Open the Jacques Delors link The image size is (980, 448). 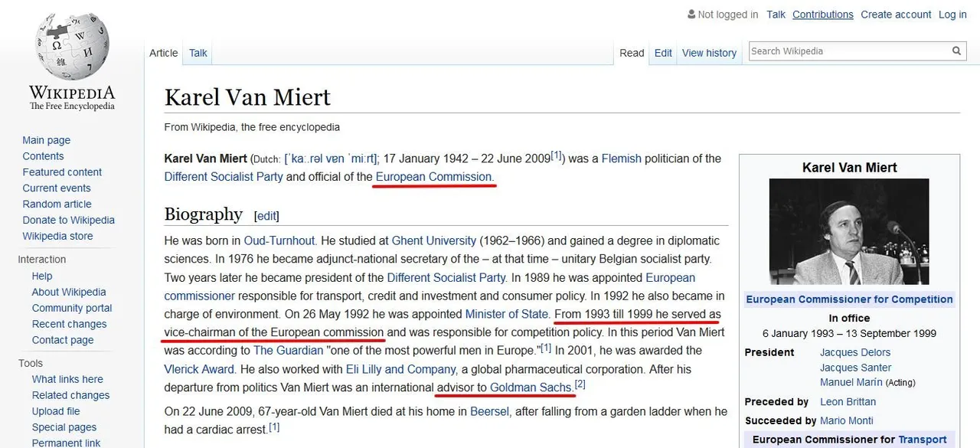tap(855, 352)
